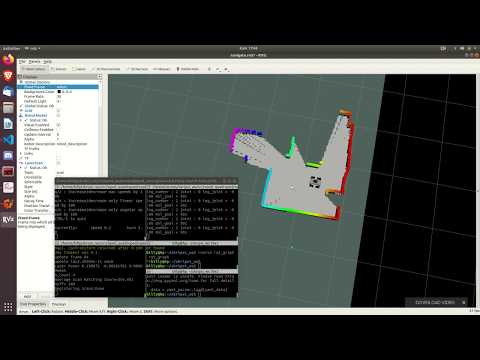The height and width of the screenshot is (360, 480).
Task: Float the Displays panel using its header icon
Action: 99,77
